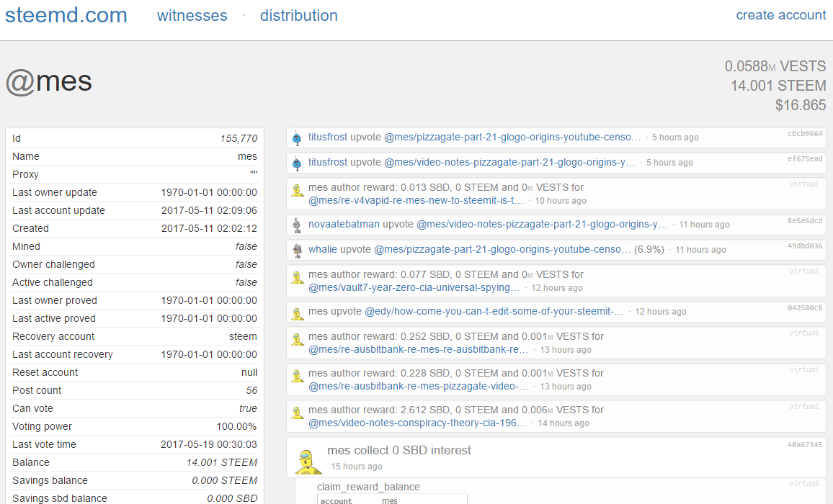Click the Mined row false value
Viewport: 833px width, 504px height.
coord(246,246)
